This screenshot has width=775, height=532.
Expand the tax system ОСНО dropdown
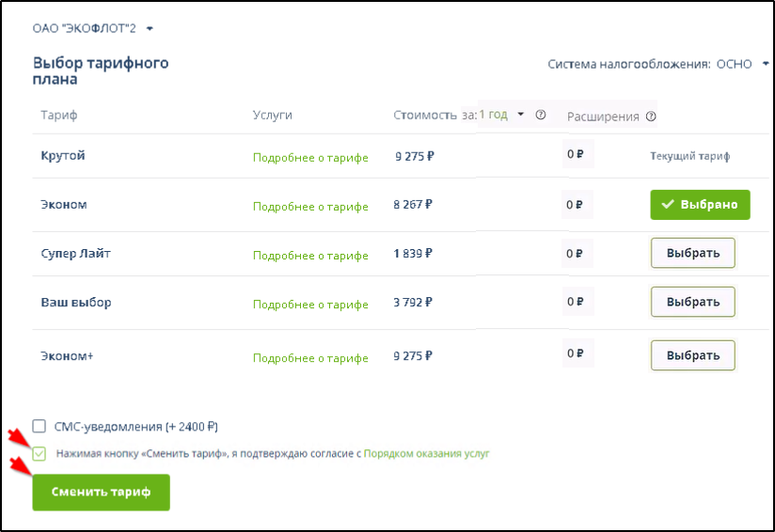pos(766,64)
